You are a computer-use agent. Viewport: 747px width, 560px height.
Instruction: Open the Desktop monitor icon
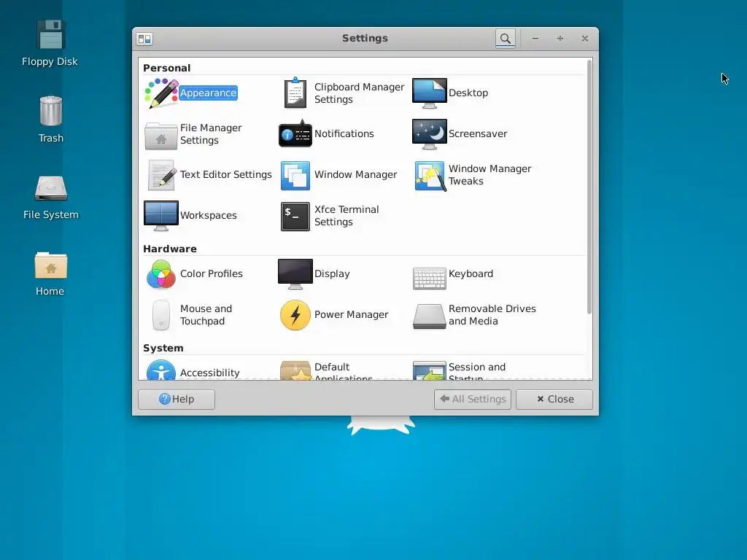click(x=429, y=93)
